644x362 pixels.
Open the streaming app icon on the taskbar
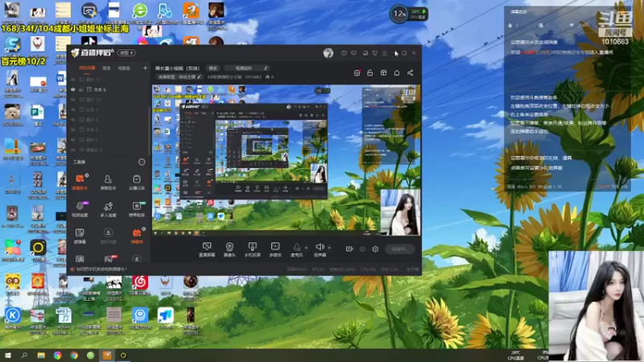[107, 356]
